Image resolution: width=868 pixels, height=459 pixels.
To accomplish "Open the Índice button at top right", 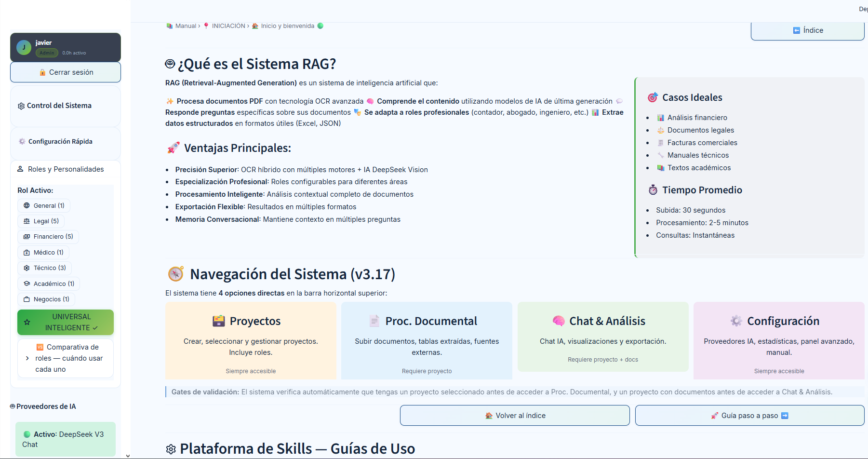I will (808, 30).
